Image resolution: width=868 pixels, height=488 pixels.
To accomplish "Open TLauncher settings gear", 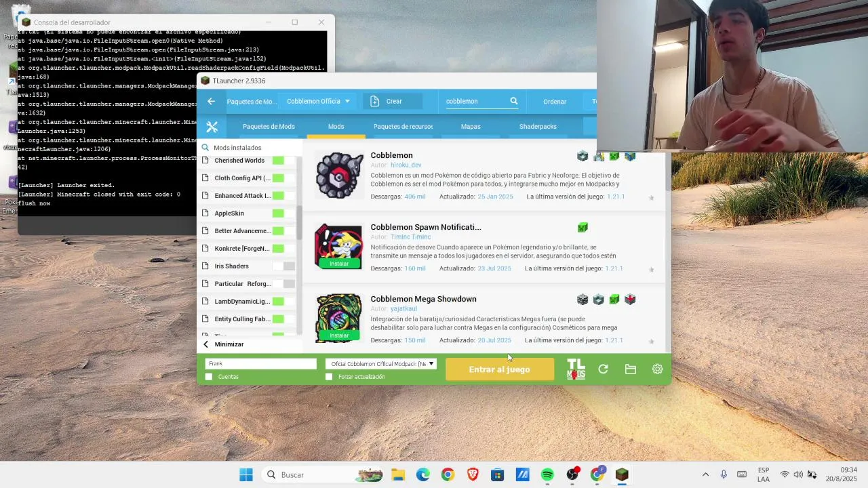I will [x=657, y=369].
